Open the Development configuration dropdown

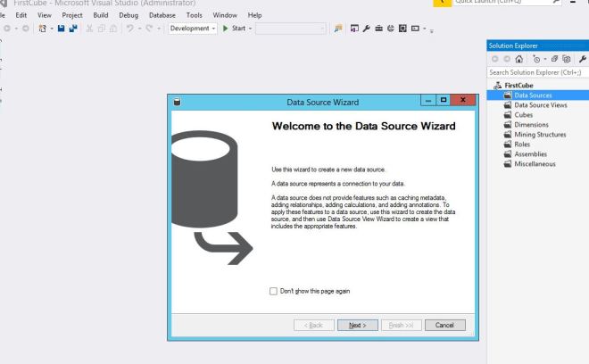[192, 29]
